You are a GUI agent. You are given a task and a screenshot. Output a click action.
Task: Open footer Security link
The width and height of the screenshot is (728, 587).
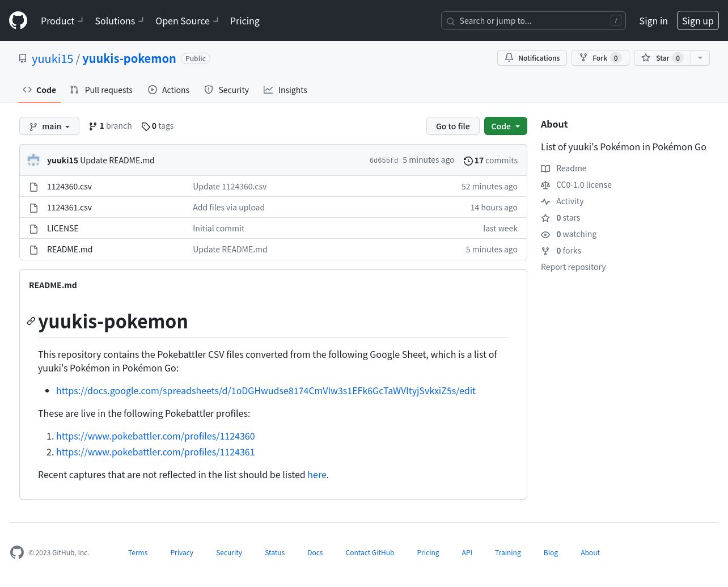[x=229, y=553]
